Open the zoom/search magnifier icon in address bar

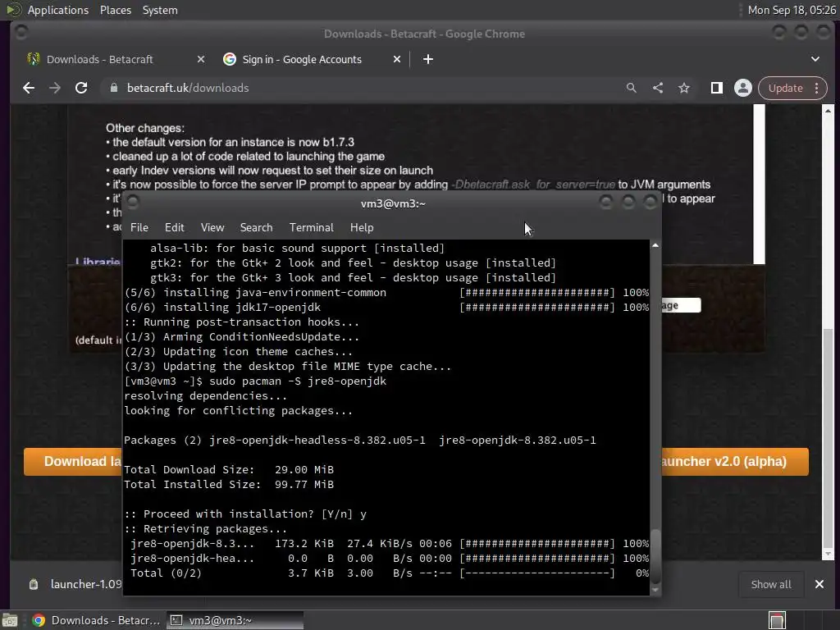[x=632, y=88]
